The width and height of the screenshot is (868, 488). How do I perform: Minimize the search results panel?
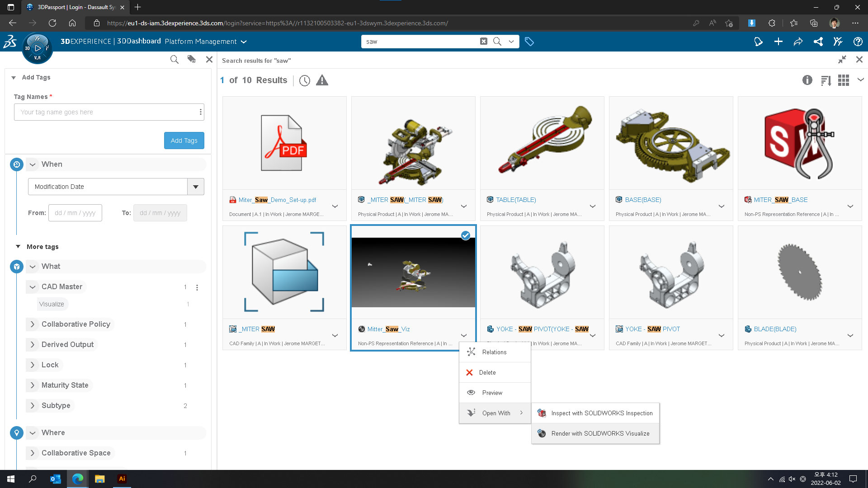point(842,60)
